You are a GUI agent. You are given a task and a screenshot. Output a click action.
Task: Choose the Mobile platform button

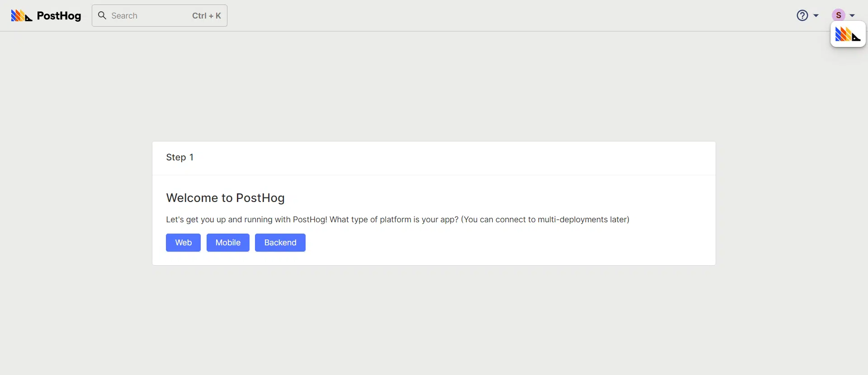pos(228,243)
